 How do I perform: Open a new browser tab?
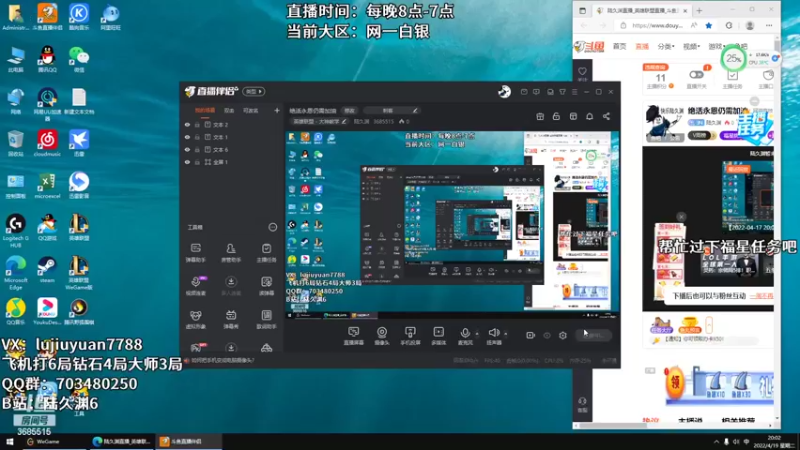[699, 10]
